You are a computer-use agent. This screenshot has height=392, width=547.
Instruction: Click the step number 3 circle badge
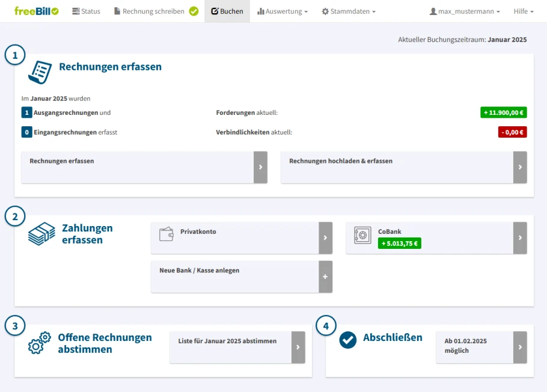(14, 326)
